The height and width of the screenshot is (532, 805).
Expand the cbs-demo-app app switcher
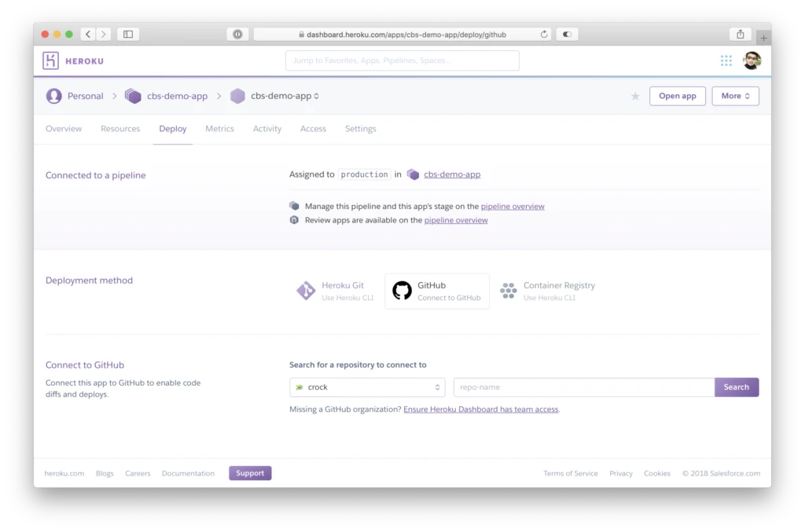pos(285,96)
